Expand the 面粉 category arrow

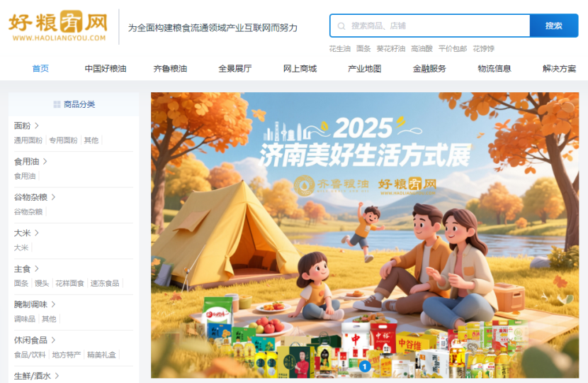click(37, 126)
